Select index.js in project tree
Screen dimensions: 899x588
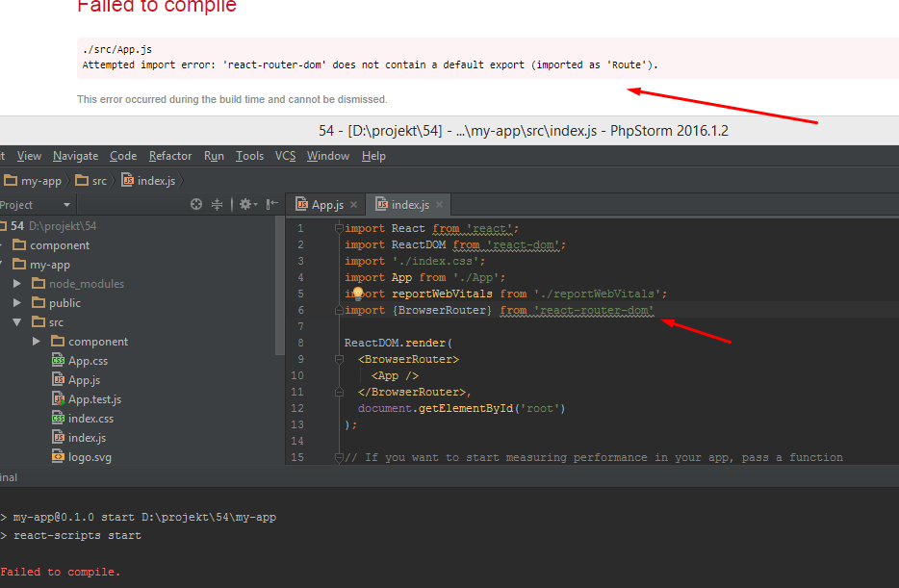(x=79, y=438)
